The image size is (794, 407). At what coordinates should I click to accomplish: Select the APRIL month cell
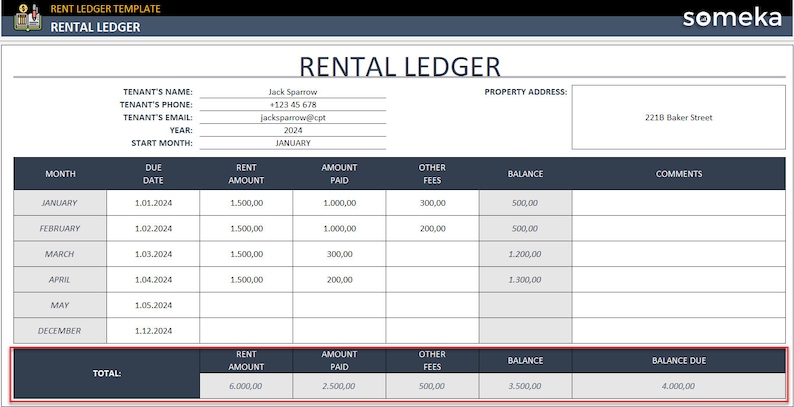coord(60,279)
